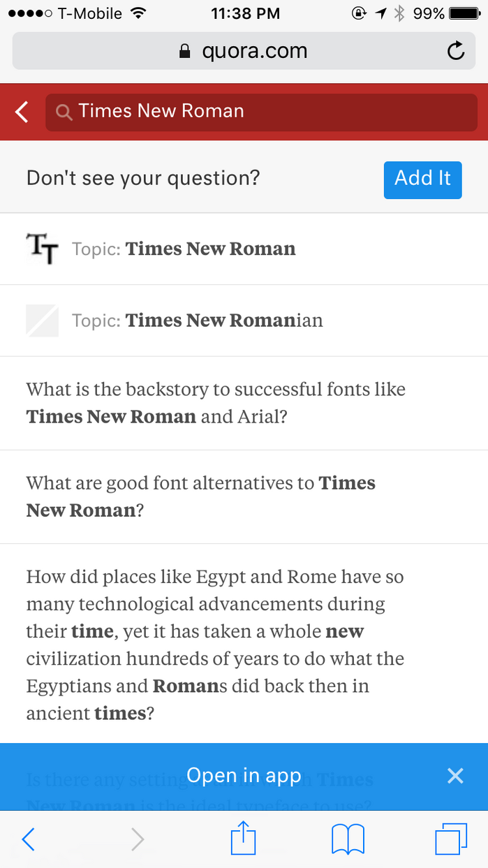Tap the page reload icon in the address bar
This screenshot has width=488, height=868.
(455, 50)
